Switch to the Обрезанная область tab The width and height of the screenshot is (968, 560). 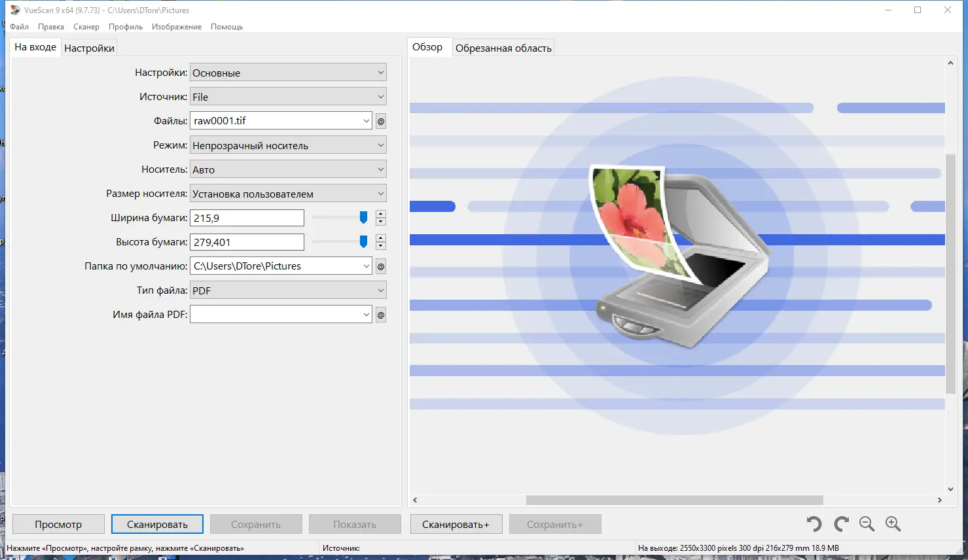coord(503,47)
